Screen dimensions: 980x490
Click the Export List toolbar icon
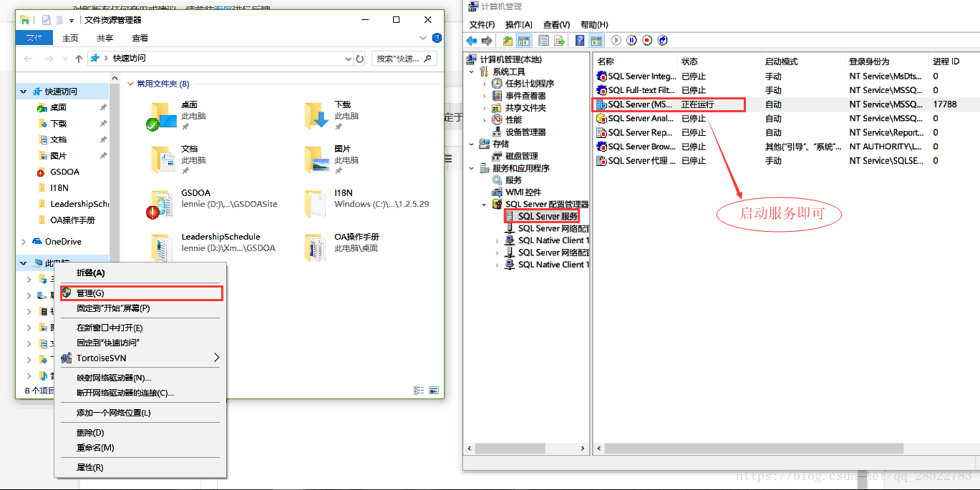pos(559,41)
